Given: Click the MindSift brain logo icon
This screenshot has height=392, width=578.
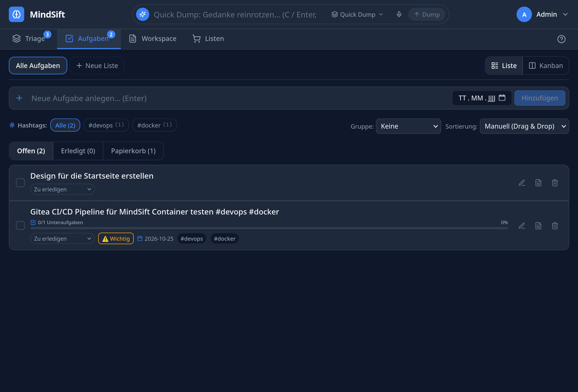Looking at the screenshot, I should tap(17, 15).
